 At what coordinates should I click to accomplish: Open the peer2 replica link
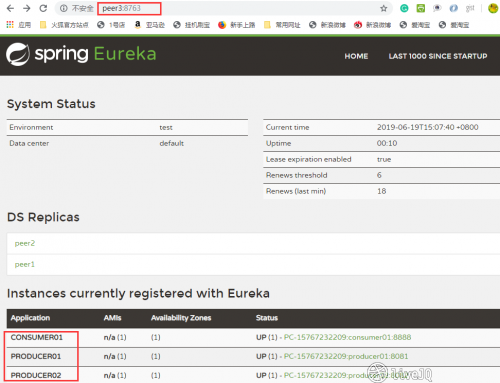click(25, 243)
